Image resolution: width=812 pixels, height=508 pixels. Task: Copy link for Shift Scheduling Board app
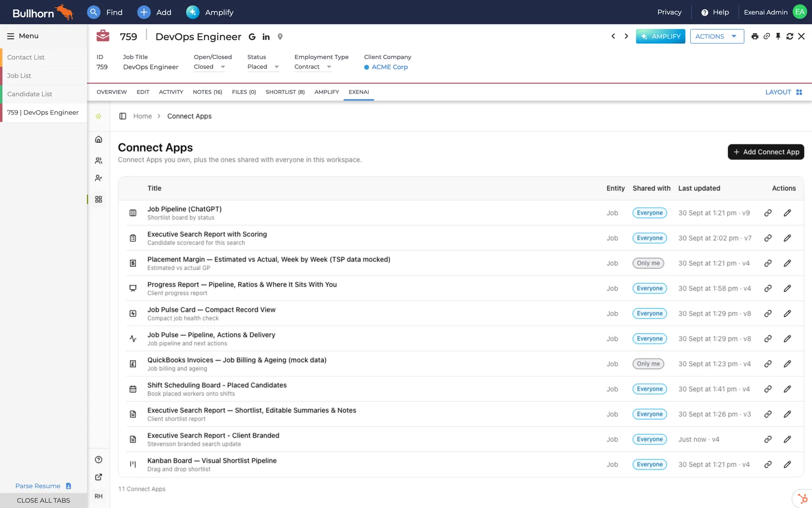[x=768, y=389]
